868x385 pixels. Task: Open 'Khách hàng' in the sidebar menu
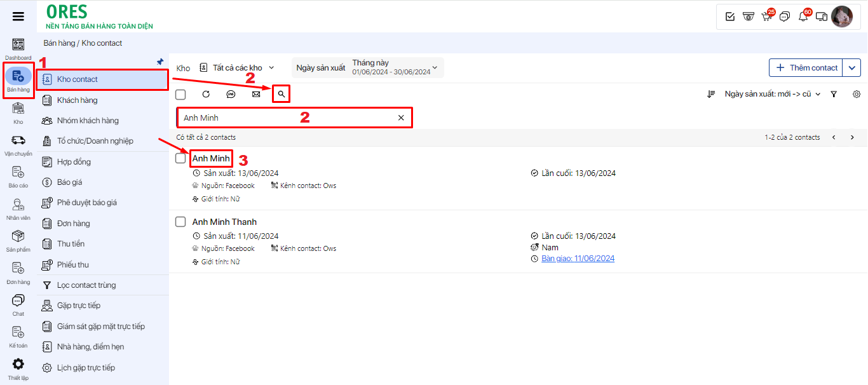click(x=77, y=100)
